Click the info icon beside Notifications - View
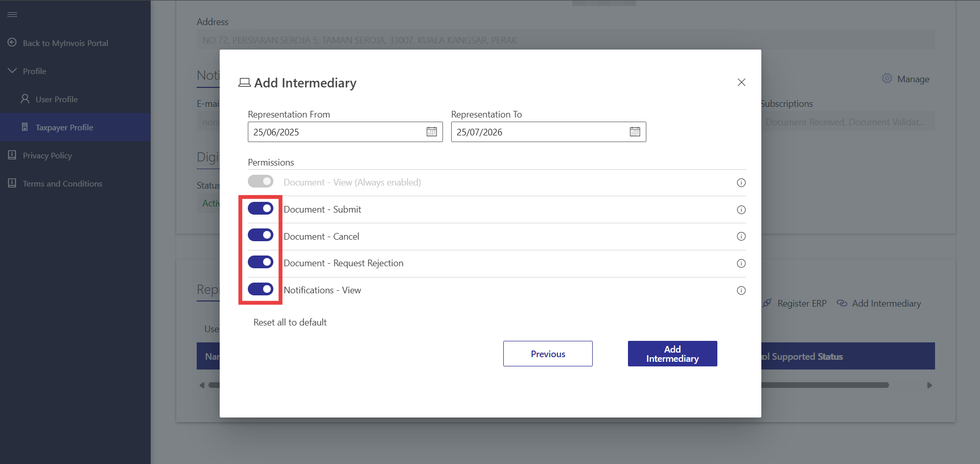Image resolution: width=980 pixels, height=464 pixels. 741,290
